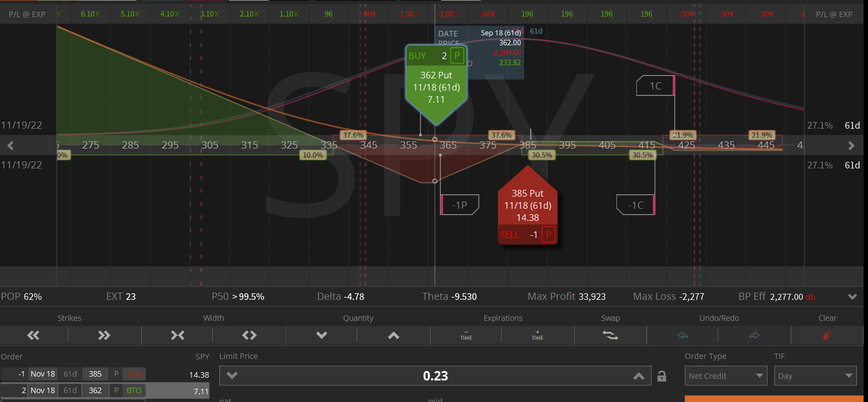Click the 0.23 limit price field
The image size is (868, 402).
[x=435, y=376]
